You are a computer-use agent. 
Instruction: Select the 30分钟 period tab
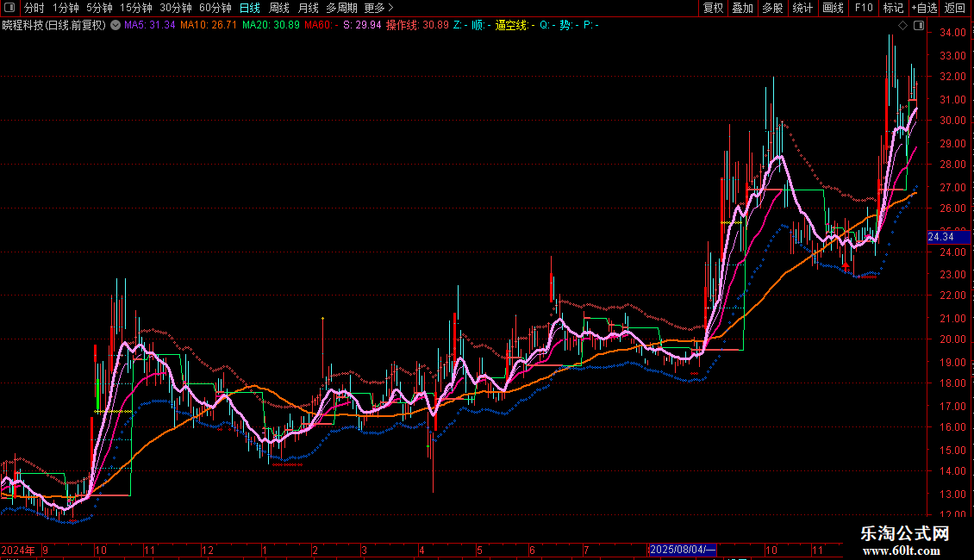coord(176,8)
